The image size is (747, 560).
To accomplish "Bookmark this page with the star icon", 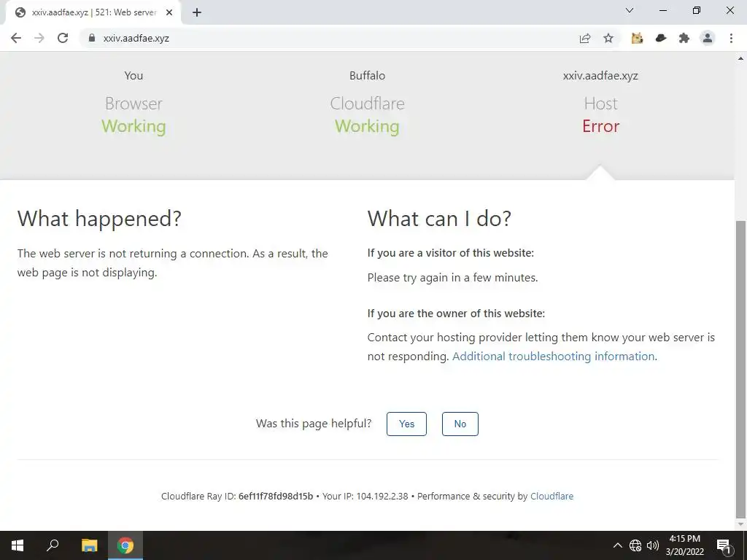I will [608, 38].
